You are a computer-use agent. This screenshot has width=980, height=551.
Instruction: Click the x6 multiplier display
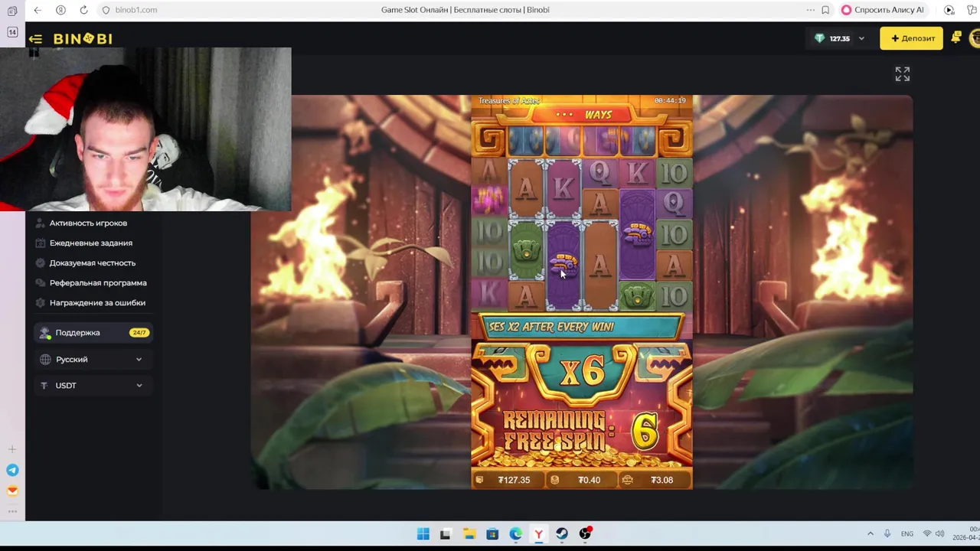(582, 372)
